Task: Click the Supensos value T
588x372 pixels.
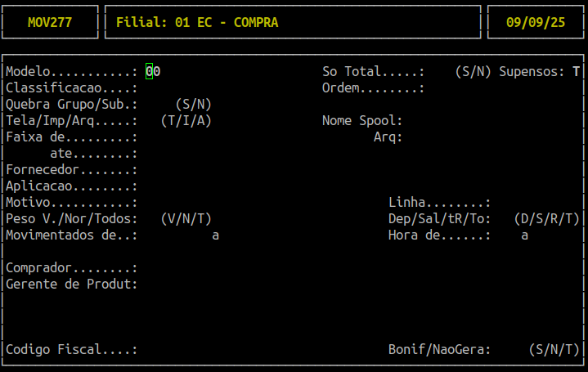Action: pos(576,72)
